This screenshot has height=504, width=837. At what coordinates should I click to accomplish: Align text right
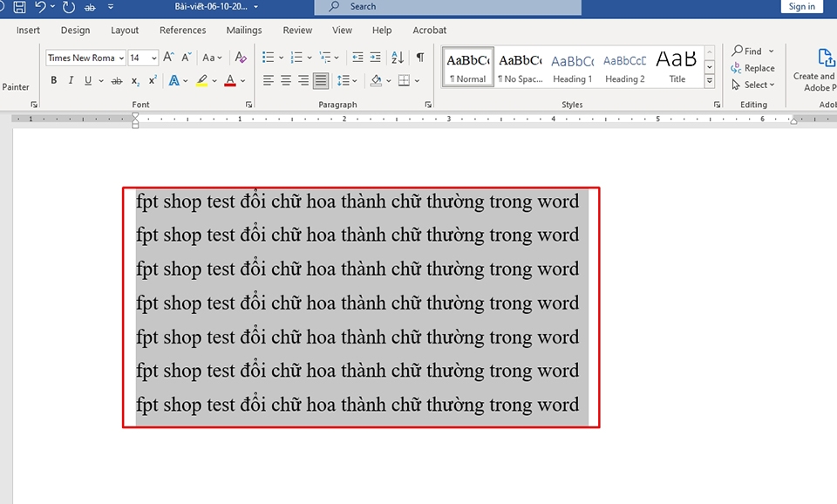303,80
